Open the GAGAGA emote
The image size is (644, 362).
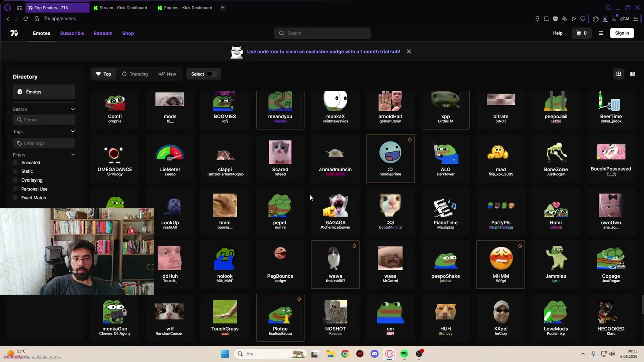pyautogui.click(x=335, y=212)
